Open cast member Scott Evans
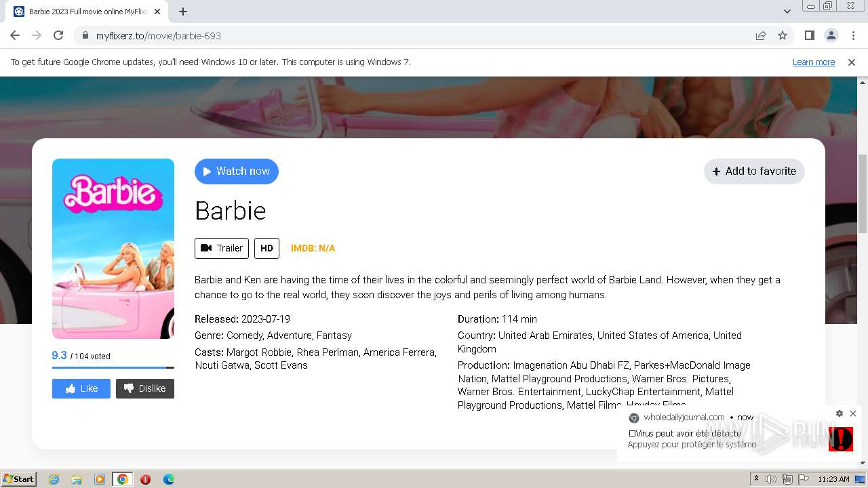 [281, 365]
